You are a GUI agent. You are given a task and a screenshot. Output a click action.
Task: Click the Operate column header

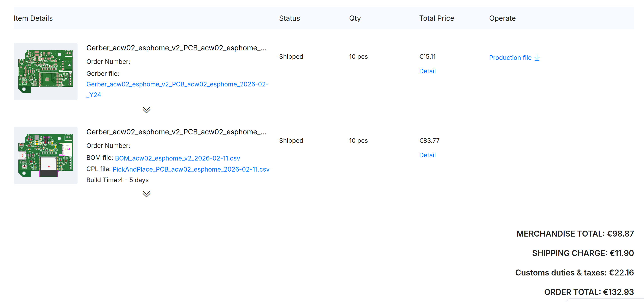pos(502,18)
